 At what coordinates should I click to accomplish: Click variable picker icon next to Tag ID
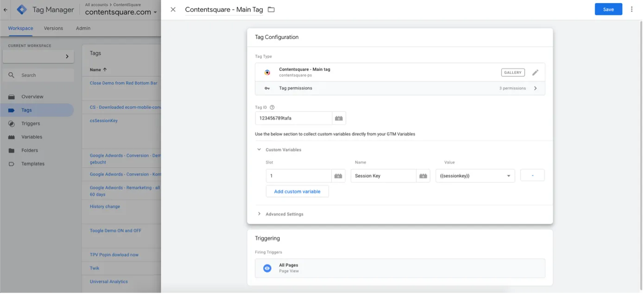pos(339,118)
